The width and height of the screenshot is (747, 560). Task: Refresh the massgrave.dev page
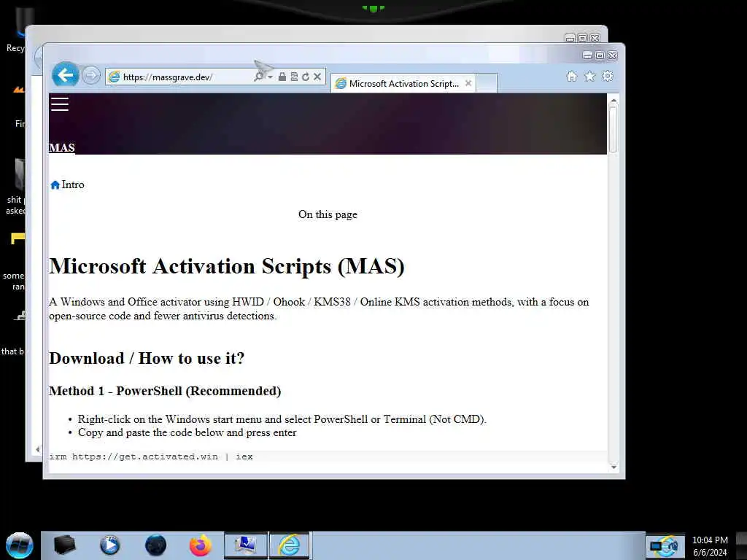click(x=306, y=77)
